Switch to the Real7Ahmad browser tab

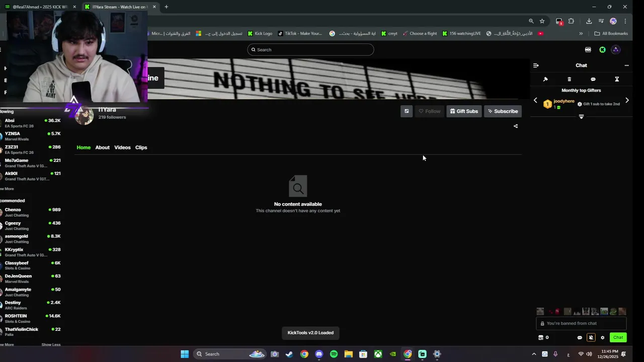pyautogui.click(x=40, y=7)
